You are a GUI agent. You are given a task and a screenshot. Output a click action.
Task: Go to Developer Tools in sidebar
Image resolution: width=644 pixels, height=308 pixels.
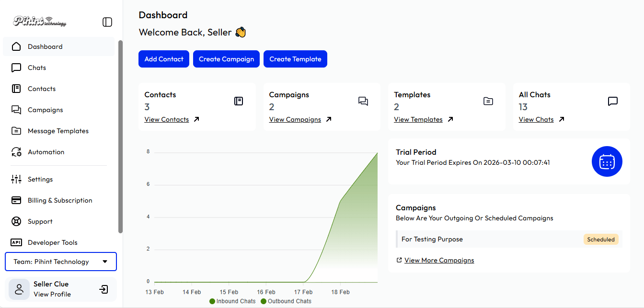(x=52, y=242)
